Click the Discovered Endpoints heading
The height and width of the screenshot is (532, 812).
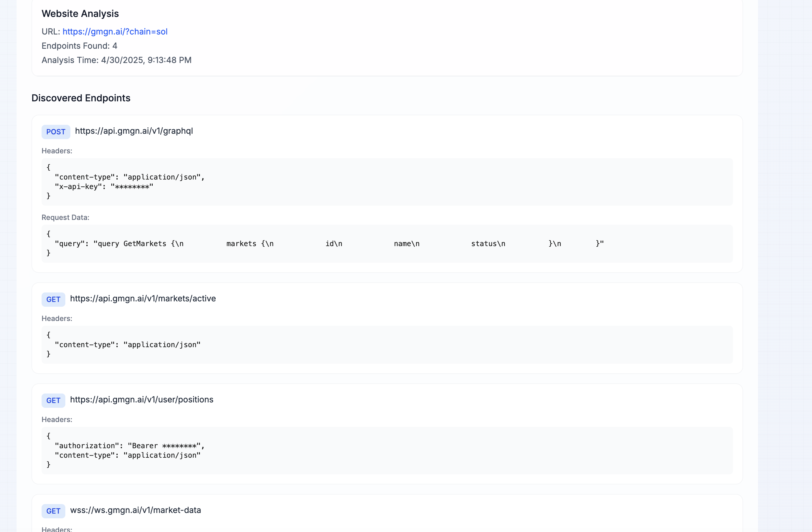click(81, 98)
